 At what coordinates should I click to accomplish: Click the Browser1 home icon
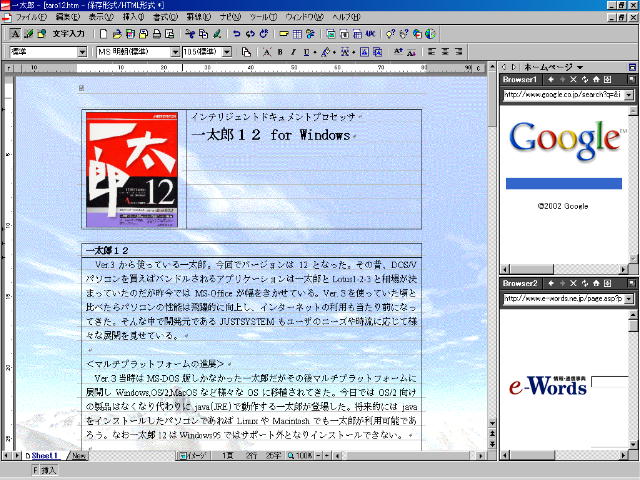(x=596, y=80)
